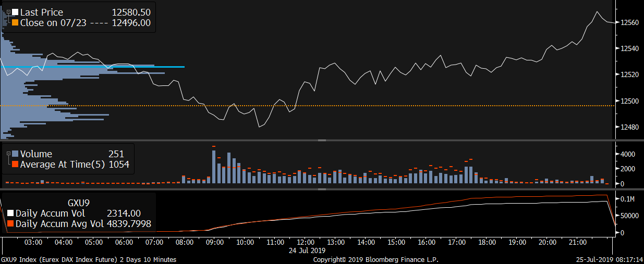Click the Average At Time value 1054

(x=119, y=165)
